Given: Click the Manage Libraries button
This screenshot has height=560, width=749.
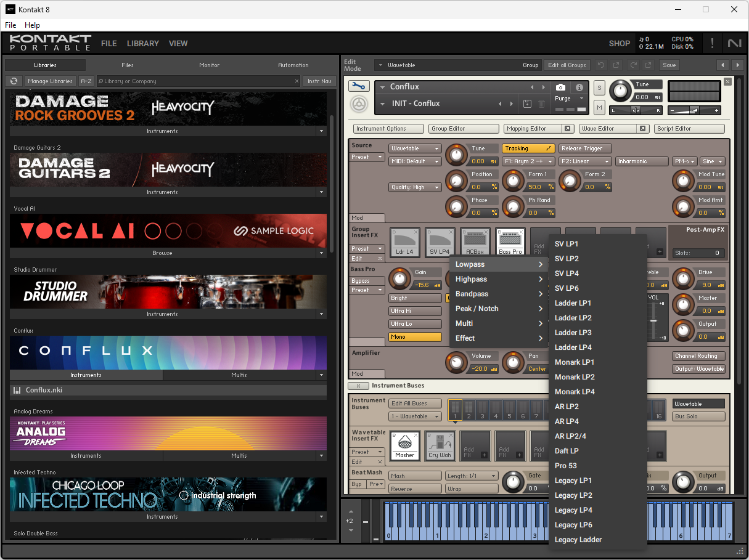Looking at the screenshot, I should (51, 81).
